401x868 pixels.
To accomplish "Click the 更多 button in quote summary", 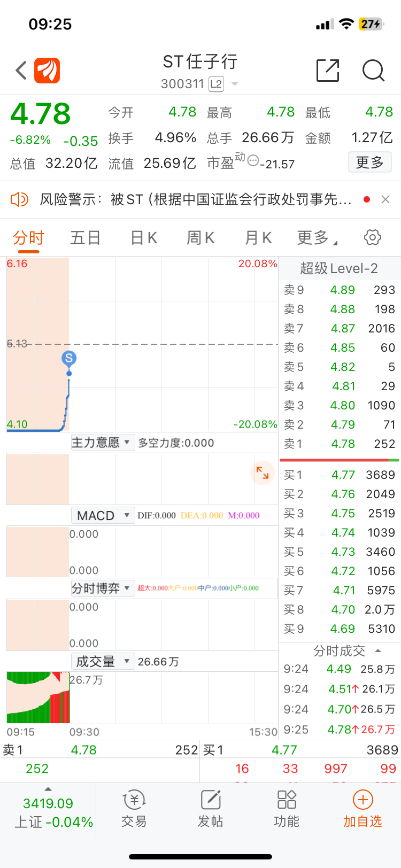I will click(370, 162).
